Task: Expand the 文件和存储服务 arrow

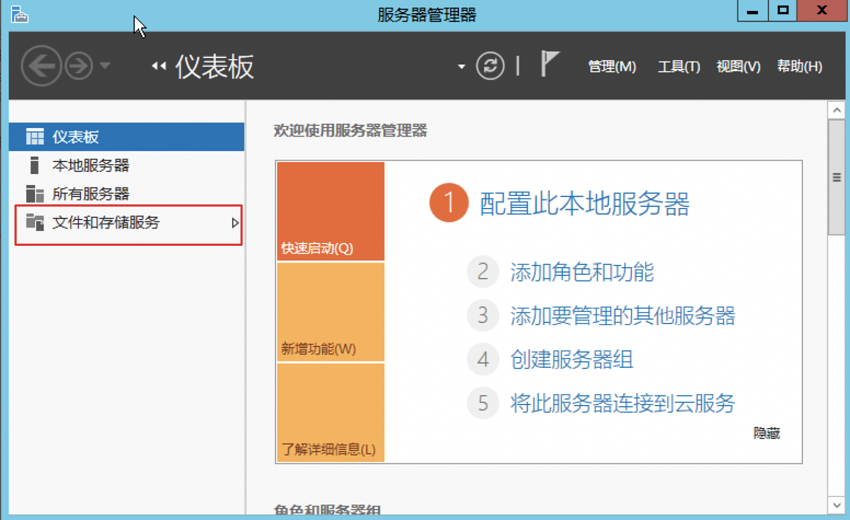Action: (x=235, y=223)
